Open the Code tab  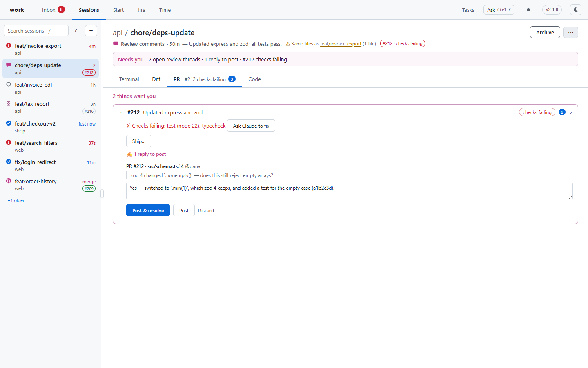tap(254, 79)
